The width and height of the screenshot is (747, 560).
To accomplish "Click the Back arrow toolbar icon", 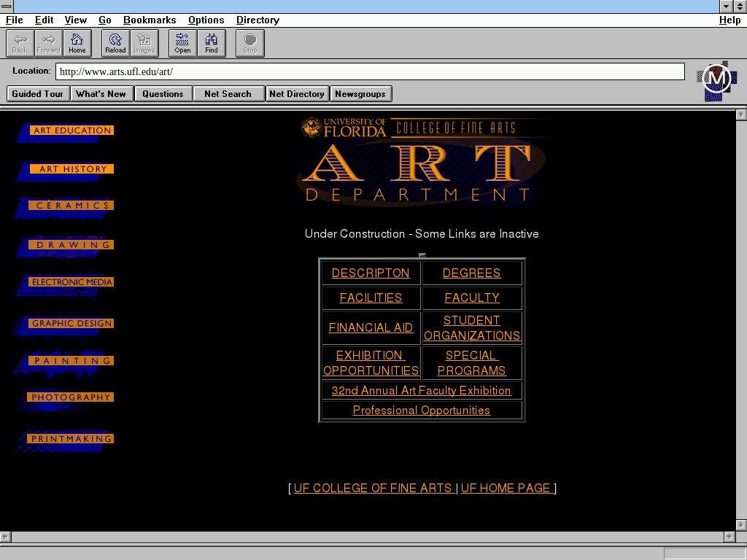I will [x=20, y=43].
